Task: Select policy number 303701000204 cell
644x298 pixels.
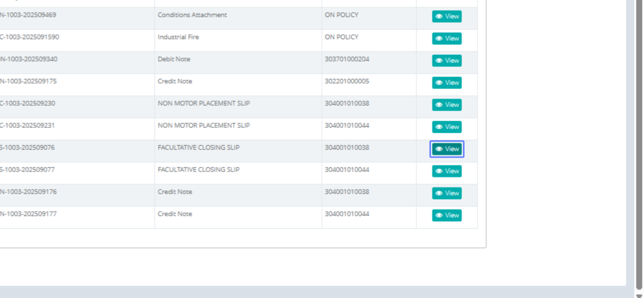Action: click(347, 59)
